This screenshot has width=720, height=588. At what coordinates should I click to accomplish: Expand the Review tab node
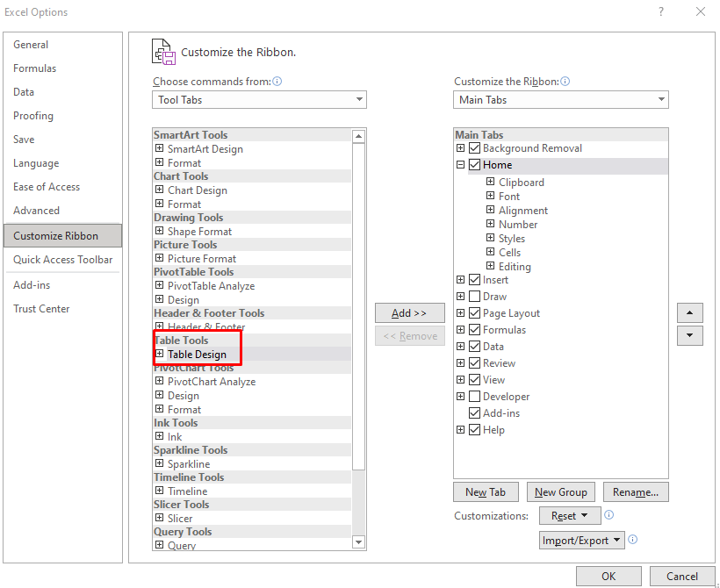(461, 362)
